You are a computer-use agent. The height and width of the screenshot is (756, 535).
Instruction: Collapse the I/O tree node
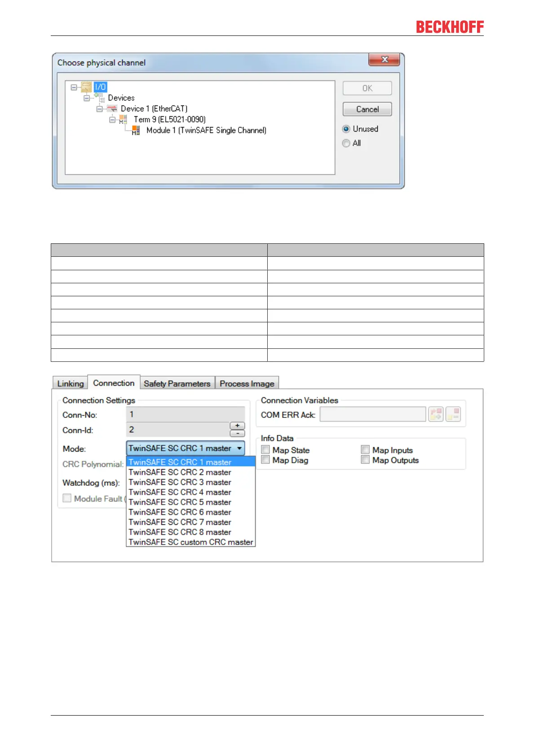pyautogui.click(x=74, y=87)
